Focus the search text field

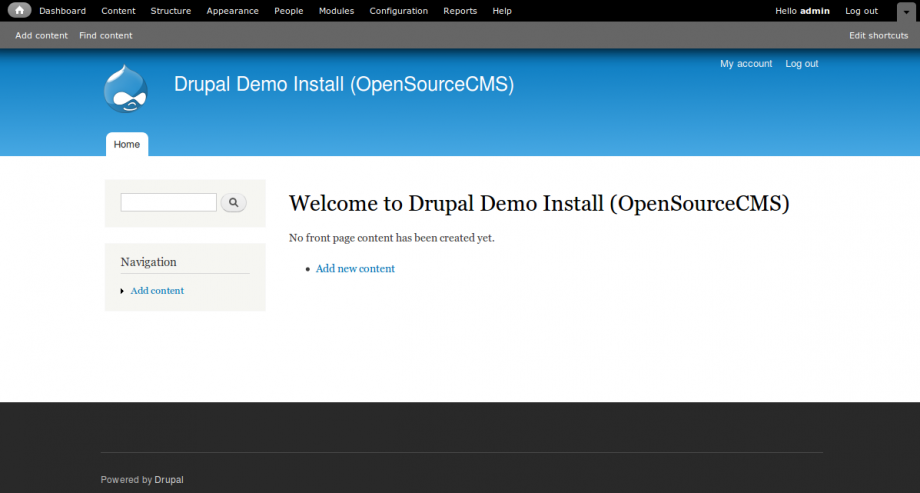168,203
